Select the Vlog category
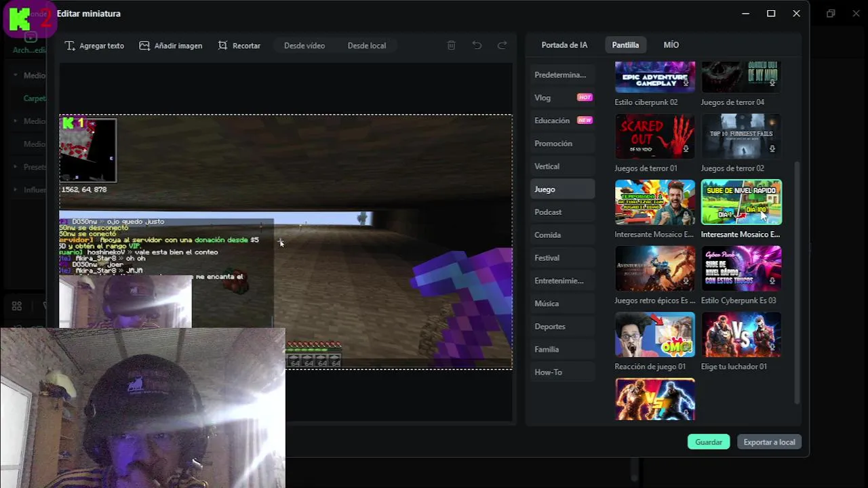 [x=562, y=98]
